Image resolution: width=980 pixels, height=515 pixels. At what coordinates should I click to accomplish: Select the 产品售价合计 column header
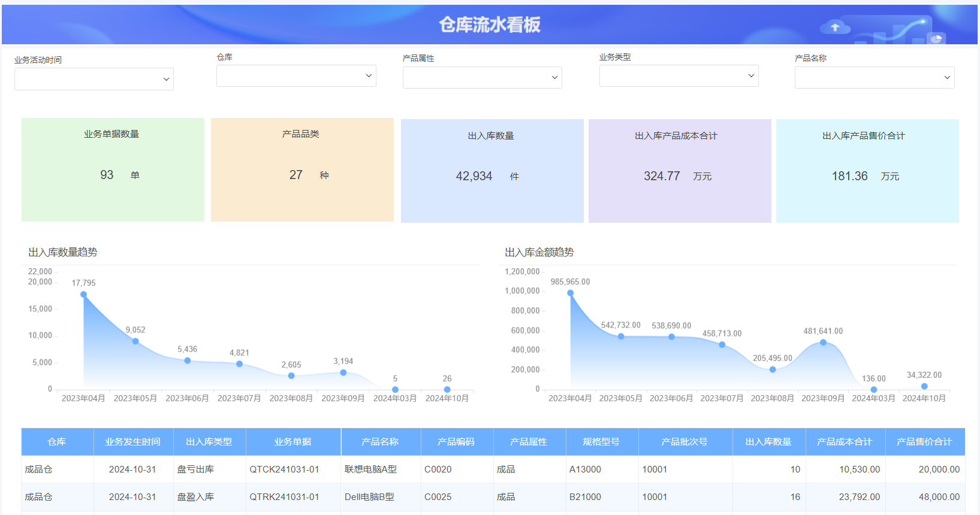(x=924, y=442)
